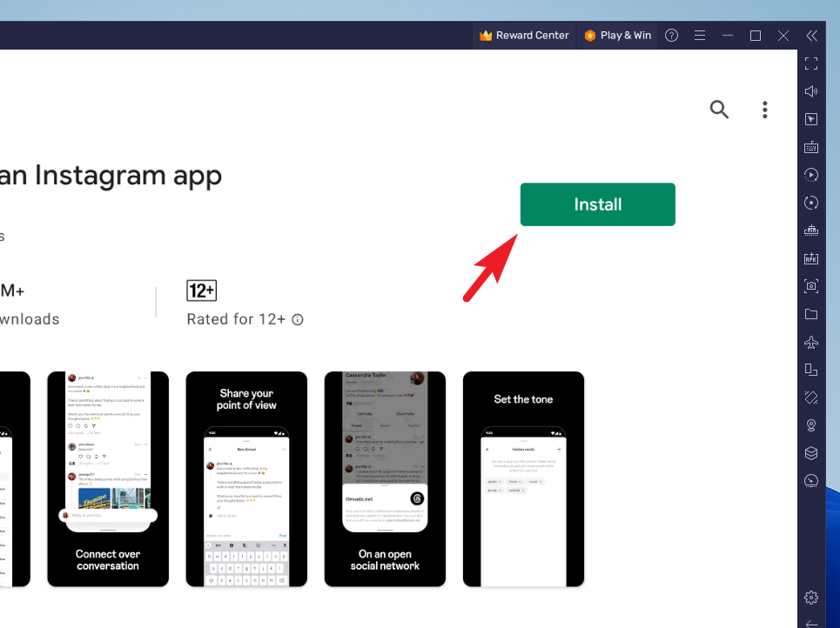Image resolution: width=840 pixels, height=628 pixels.
Task: Open the Play Store three-dot more options
Action: [765, 110]
